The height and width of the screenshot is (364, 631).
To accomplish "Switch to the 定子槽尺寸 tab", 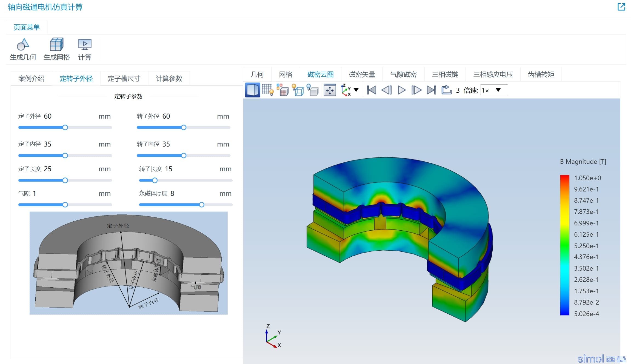I will pyautogui.click(x=124, y=79).
